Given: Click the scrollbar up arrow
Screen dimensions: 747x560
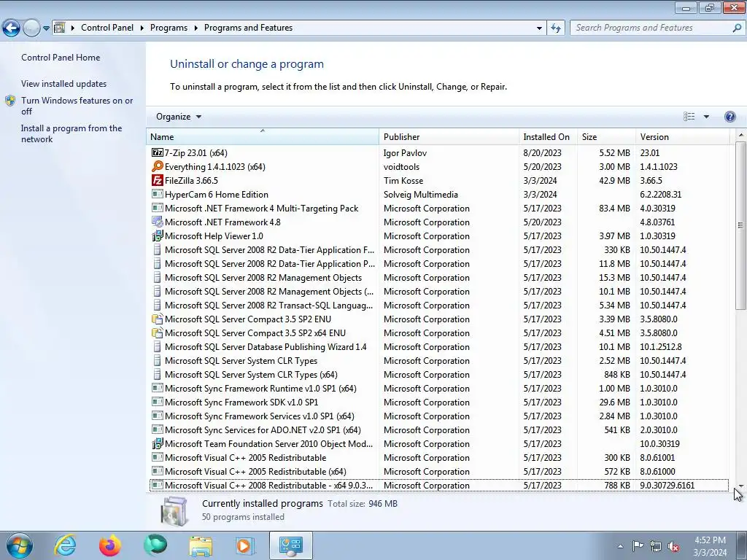Looking at the screenshot, I should [x=740, y=135].
